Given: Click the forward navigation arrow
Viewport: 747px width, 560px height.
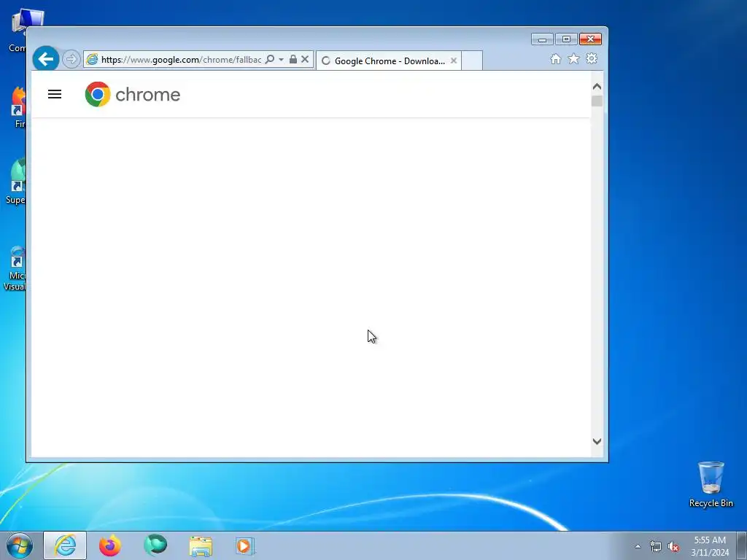Looking at the screenshot, I should tap(71, 60).
